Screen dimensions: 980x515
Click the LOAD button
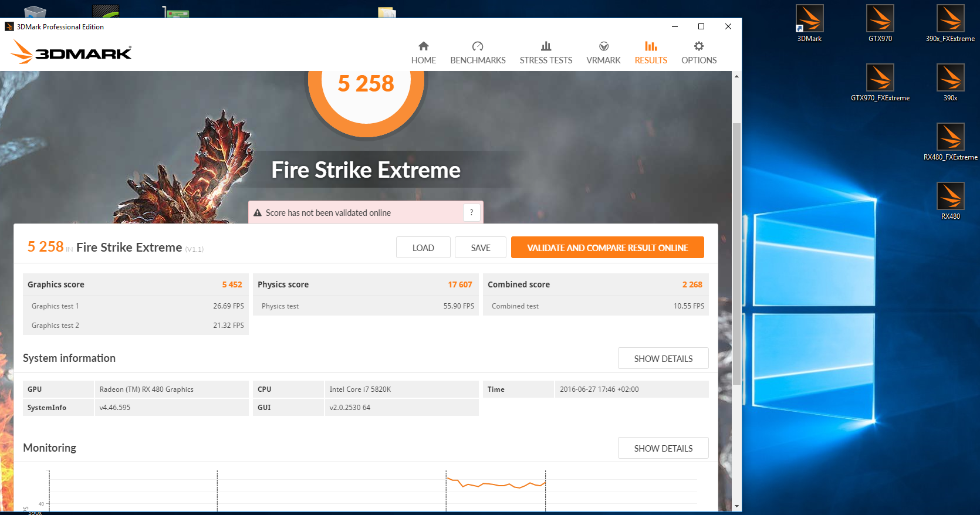[423, 248]
